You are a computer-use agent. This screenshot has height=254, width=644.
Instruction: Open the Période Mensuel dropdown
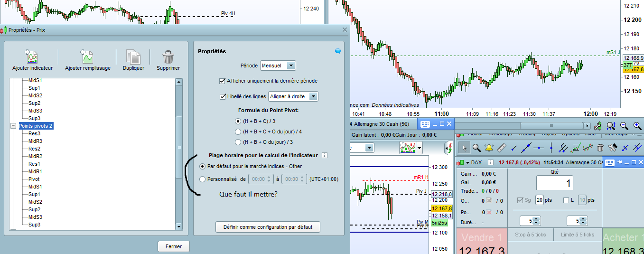pyautogui.click(x=278, y=65)
